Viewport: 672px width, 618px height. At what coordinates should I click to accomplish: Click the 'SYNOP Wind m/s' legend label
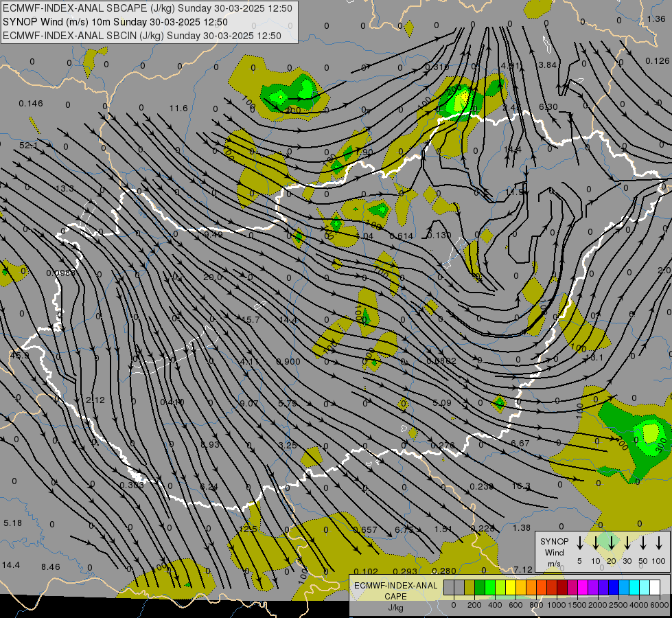pos(554,552)
